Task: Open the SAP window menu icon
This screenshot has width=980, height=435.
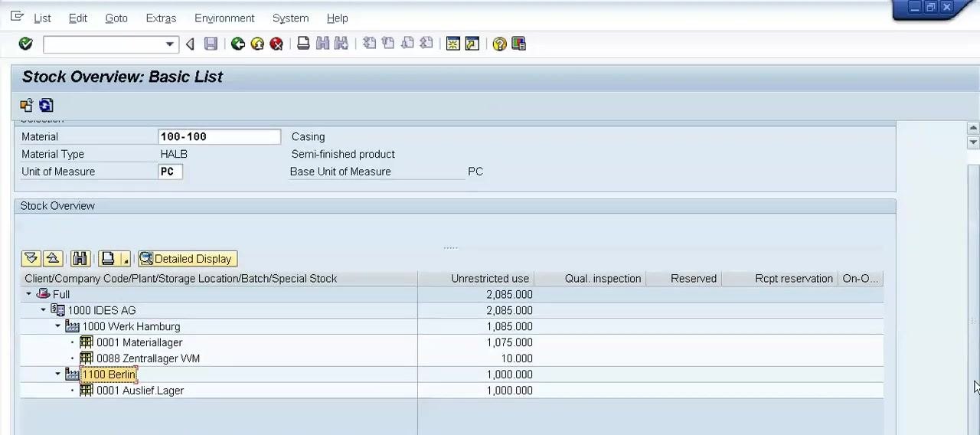Action: point(17,16)
